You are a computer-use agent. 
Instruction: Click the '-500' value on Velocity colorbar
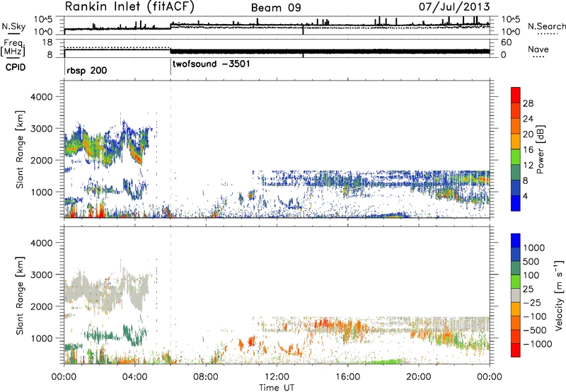(536, 330)
